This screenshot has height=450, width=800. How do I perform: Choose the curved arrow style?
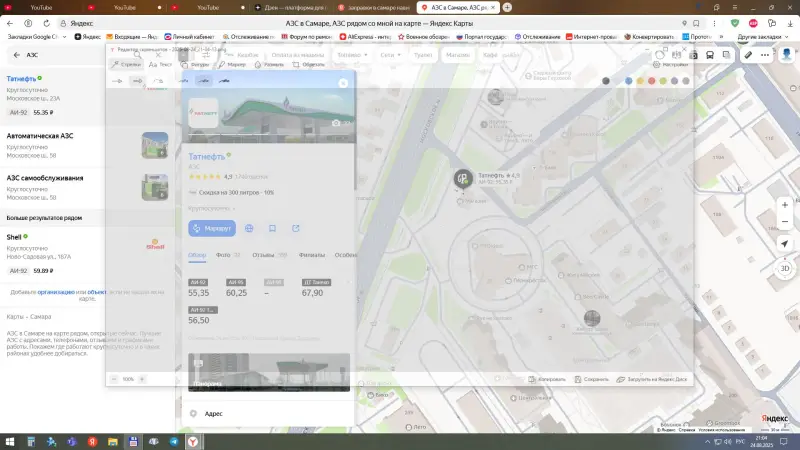[x=158, y=81]
